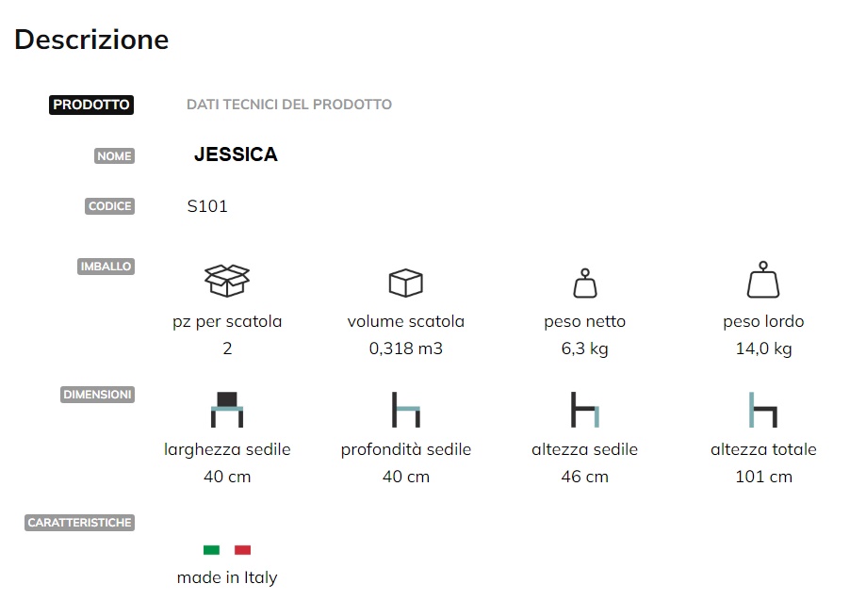The width and height of the screenshot is (866, 616).
Task: Click DATI TECNICI DEL PRODOTTO text
Action: point(289,105)
